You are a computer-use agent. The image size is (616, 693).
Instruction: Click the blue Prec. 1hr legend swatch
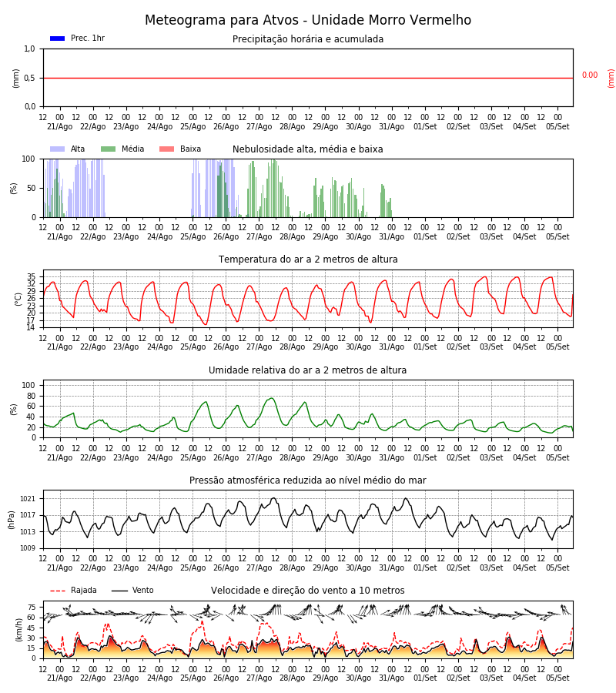click(58, 38)
